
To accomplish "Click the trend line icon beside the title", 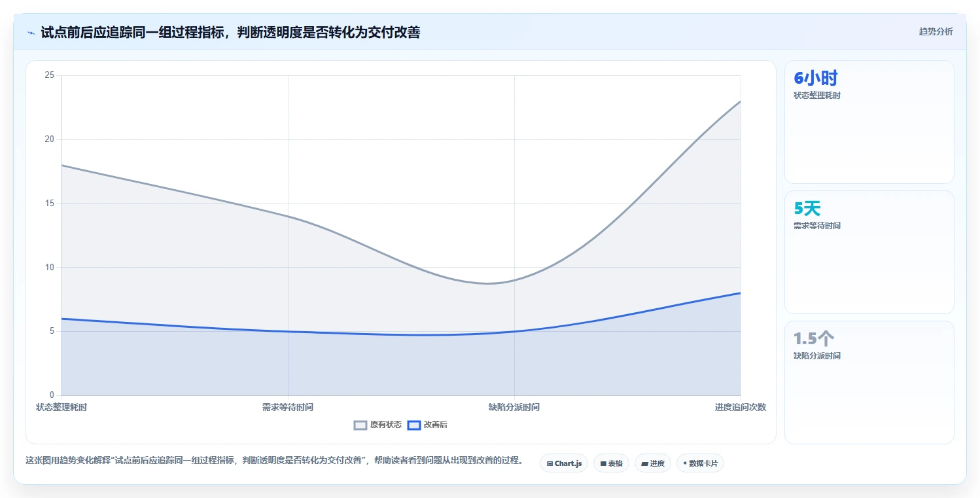I will pos(31,32).
